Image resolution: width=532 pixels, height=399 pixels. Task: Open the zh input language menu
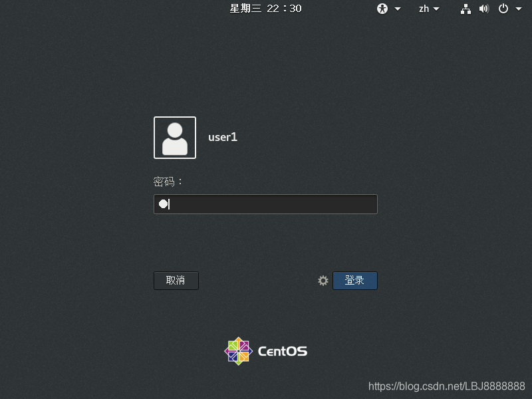tap(424, 9)
